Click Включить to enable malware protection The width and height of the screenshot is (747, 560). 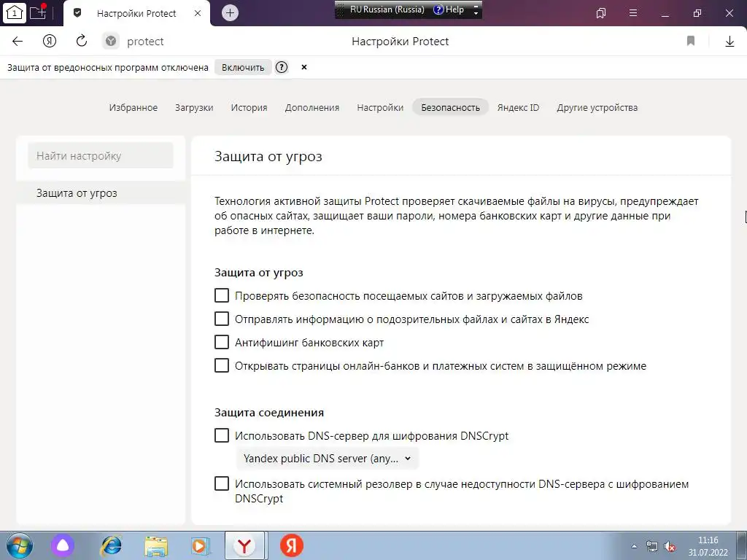pyautogui.click(x=243, y=68)
